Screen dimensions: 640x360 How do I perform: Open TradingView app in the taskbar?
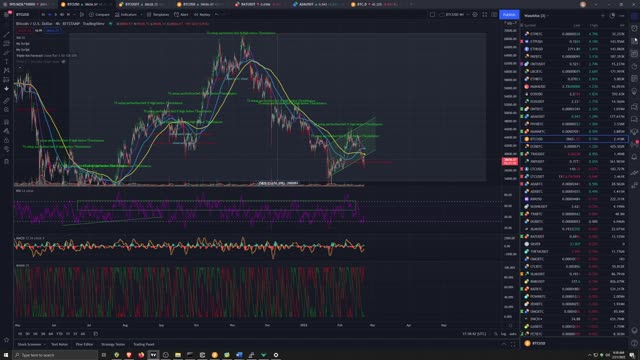153,355
